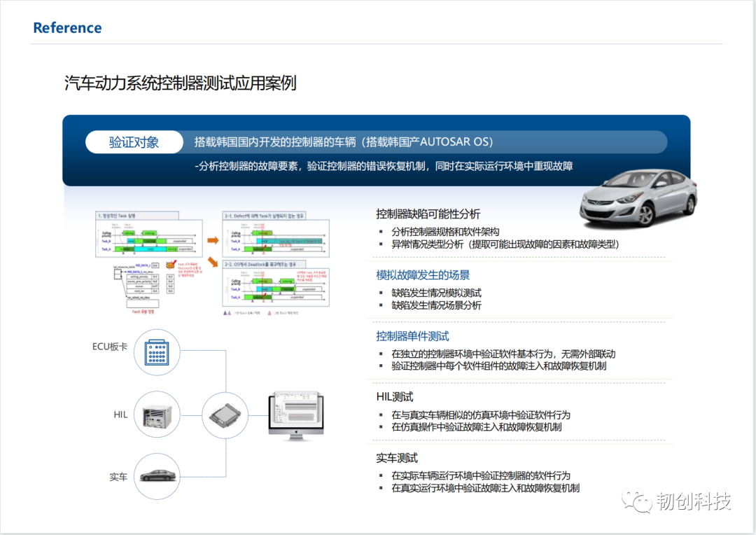Select the ECU板卡 circuit board icon
The width and height of the screenshot is (756, 535).
coord(156,352)
